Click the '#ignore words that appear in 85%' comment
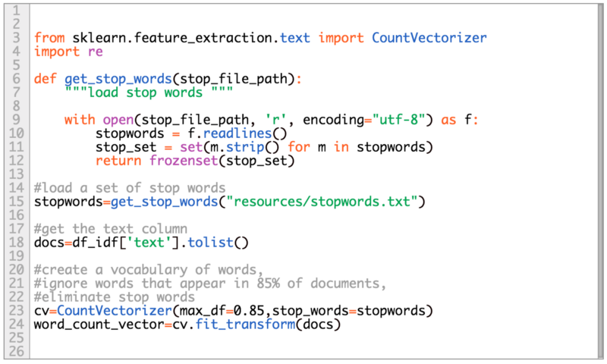Screen dimensions: 607x364 (210, 284)
